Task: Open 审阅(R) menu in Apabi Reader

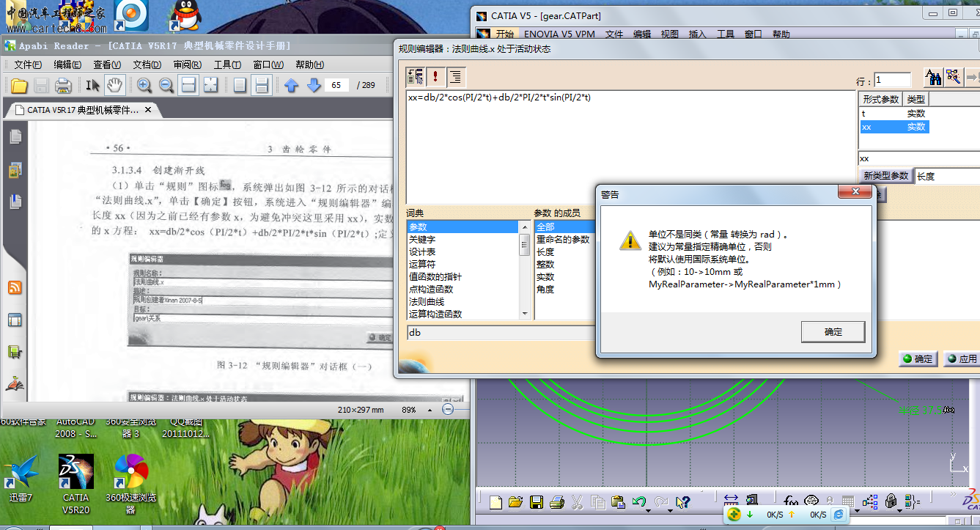Action: tap(188, 65)
